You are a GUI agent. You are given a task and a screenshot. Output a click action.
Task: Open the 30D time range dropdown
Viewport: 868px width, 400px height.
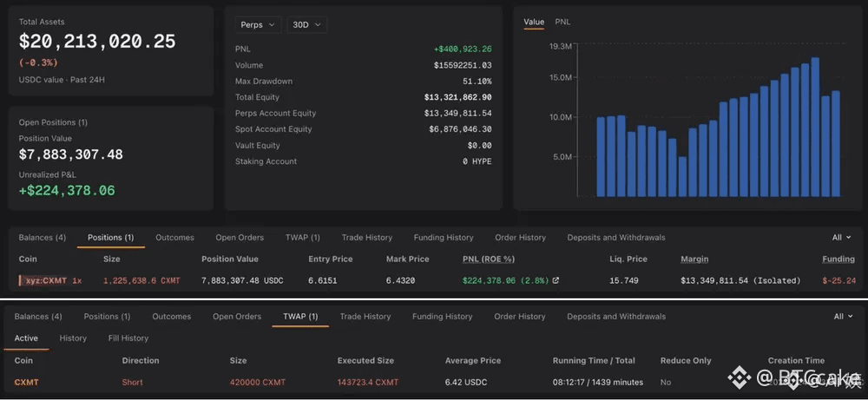(307, 25)
